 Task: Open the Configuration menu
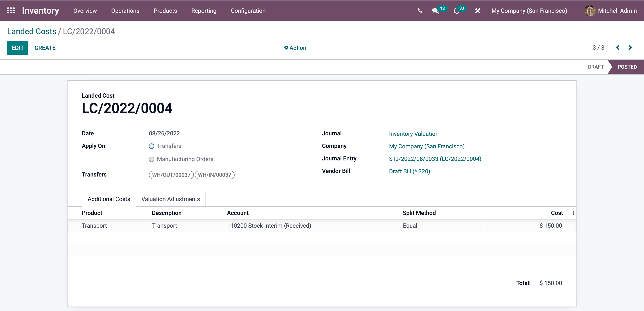(x=248, y=11)
